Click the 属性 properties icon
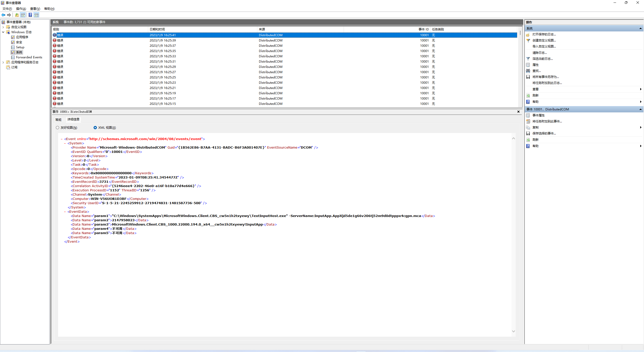Screen dimensions: 644x352 point(528,65)
